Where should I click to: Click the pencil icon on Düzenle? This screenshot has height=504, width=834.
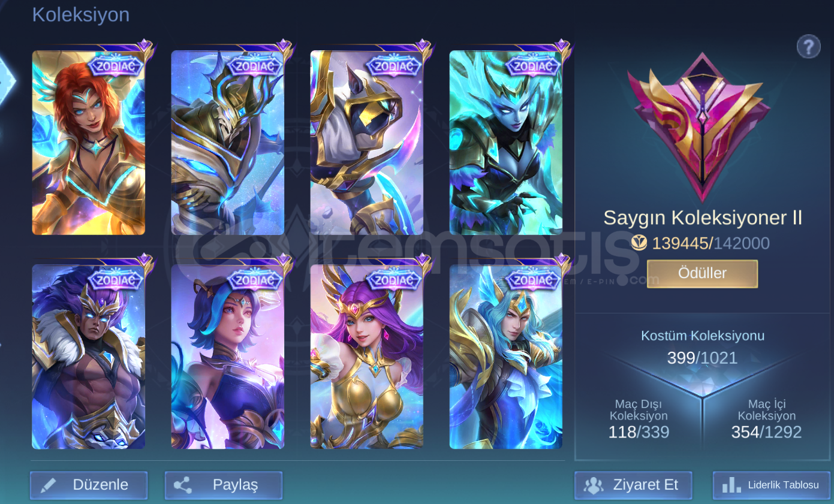coord(49,485)
